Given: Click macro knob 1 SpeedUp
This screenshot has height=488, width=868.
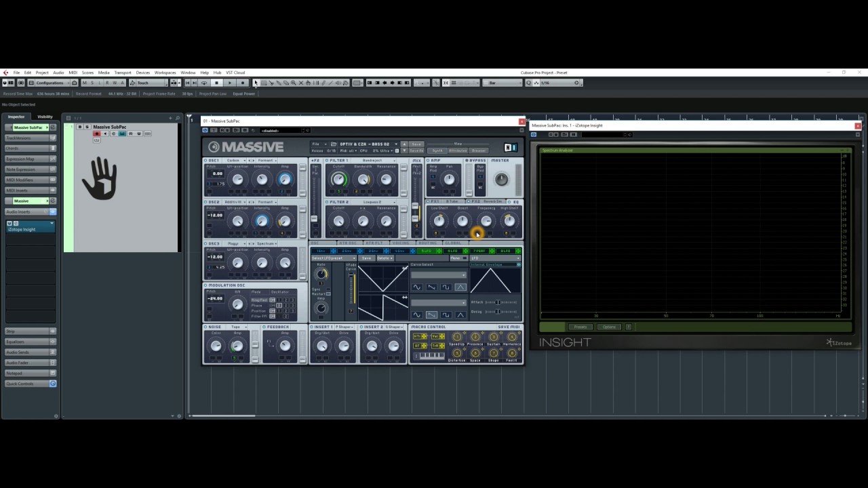Looking at the screenshot, I should pyautogui.click(x=456, y=337).
